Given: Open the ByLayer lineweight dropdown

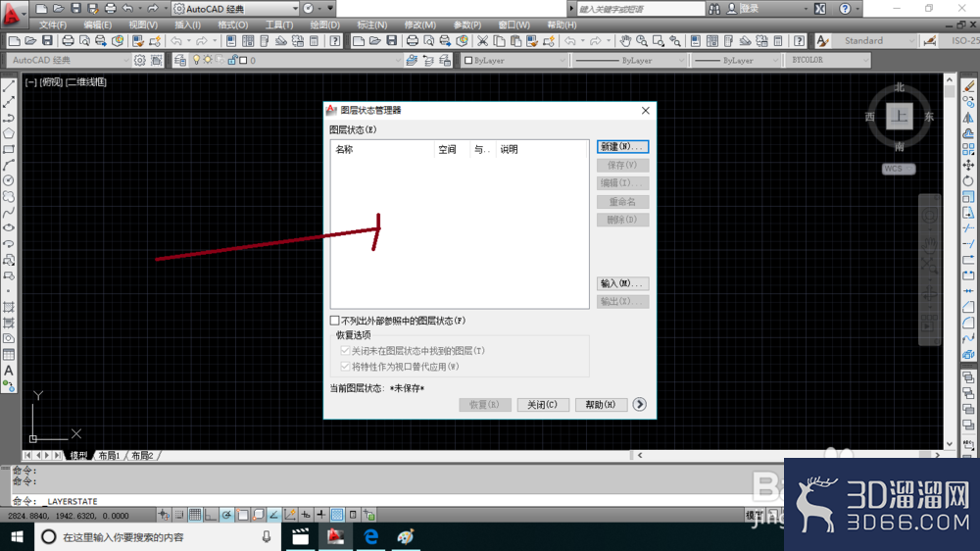Looking at the screenshot, I should 738,60.
